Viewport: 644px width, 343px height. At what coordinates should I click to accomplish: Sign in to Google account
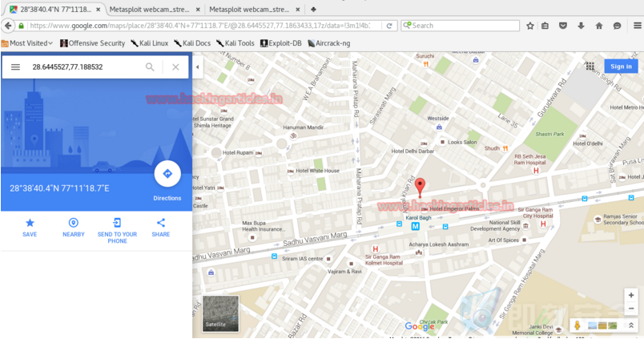coord(621,67)
